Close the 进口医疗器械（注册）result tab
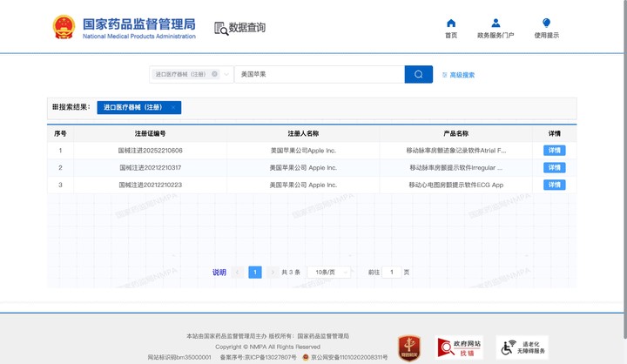Viewport: 627px width, 364px height. [x=173, y=108]
